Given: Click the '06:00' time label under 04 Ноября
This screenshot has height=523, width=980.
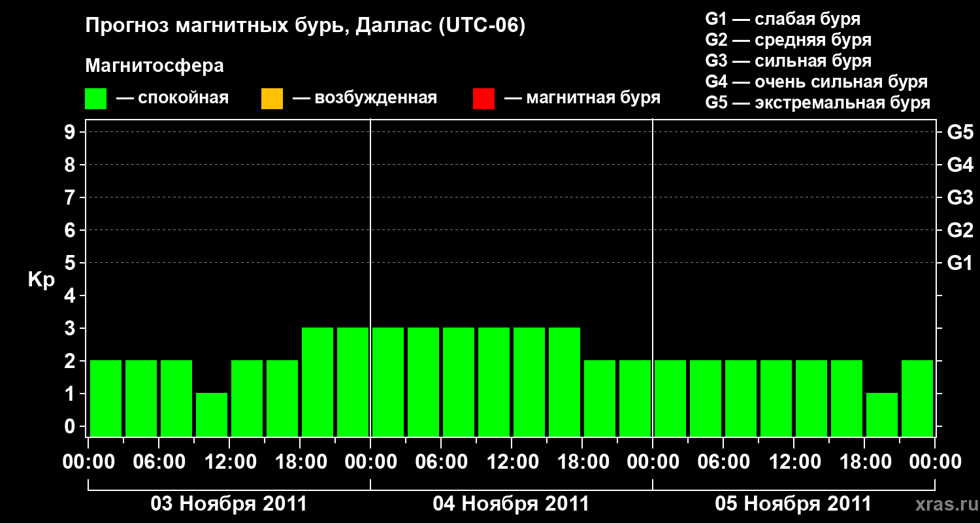Looking at the screenshot, I should click(x=441, y=462).
